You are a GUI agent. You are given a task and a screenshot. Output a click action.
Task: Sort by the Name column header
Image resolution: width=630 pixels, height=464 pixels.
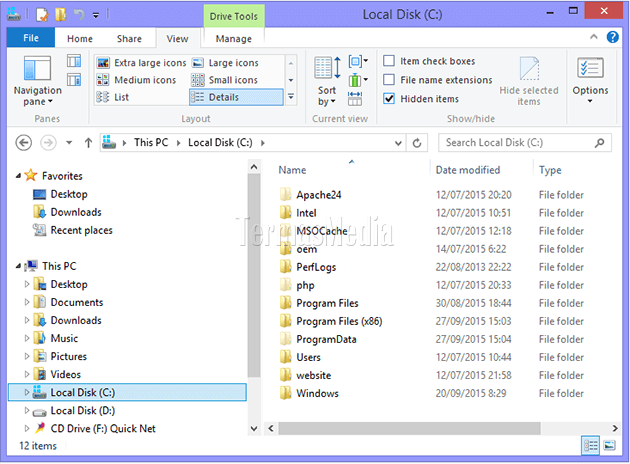(x=292, y=170)
